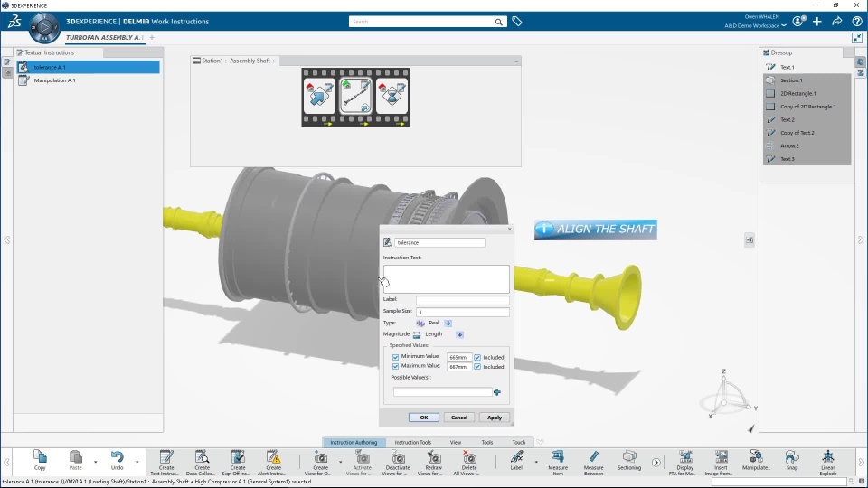Select the TURBOFAN ASSEMBLY A.1 tab
Image resolution: width=868 pixels, height=488 pixels.
tap(105, 37)
